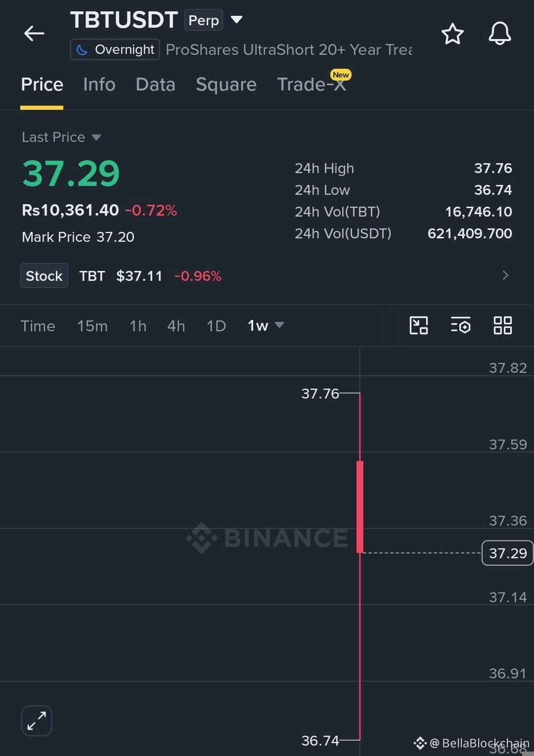The width and height of the screenshot is (534, 756).
Task: Select the 1D chart interval
Action: click(x=216, y=326)
